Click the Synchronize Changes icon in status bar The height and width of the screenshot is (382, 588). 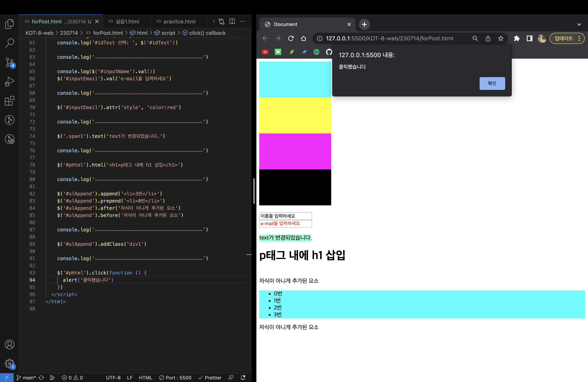[41, 378]
